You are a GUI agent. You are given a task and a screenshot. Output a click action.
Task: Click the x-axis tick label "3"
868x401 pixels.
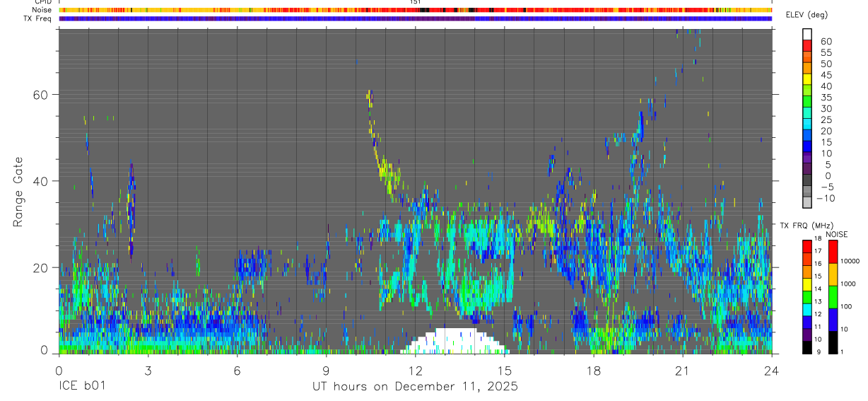click(x=148, y=371)
